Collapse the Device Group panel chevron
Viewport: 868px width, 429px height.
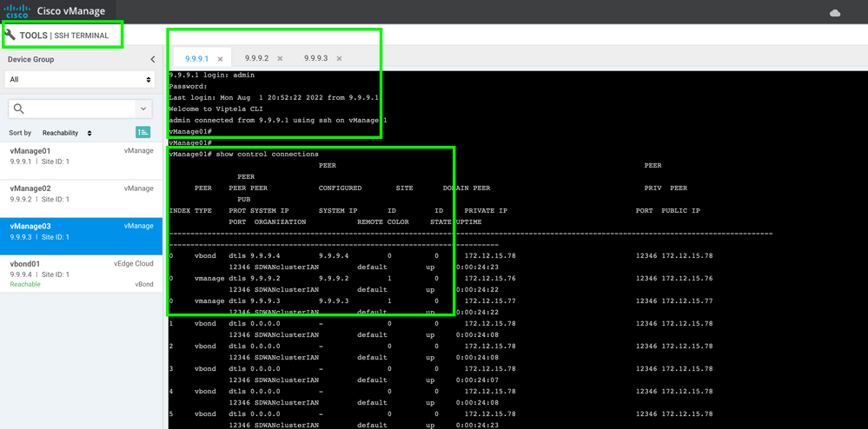coord(153,59)
